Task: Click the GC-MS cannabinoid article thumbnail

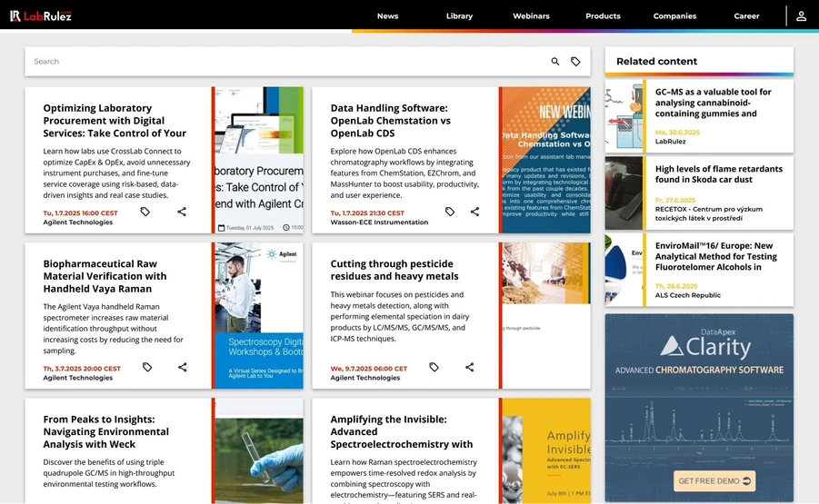Action: click(624, 116)
